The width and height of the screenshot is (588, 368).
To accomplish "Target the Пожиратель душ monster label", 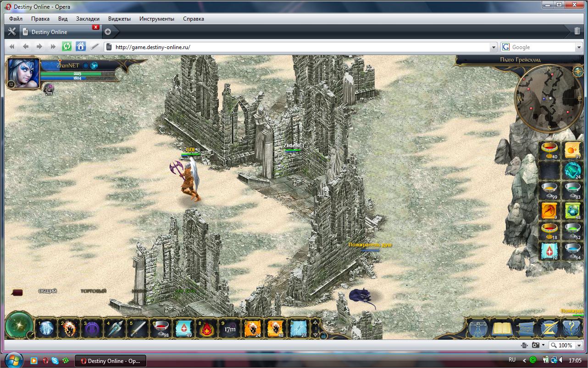I will click(x=370, y=245).
